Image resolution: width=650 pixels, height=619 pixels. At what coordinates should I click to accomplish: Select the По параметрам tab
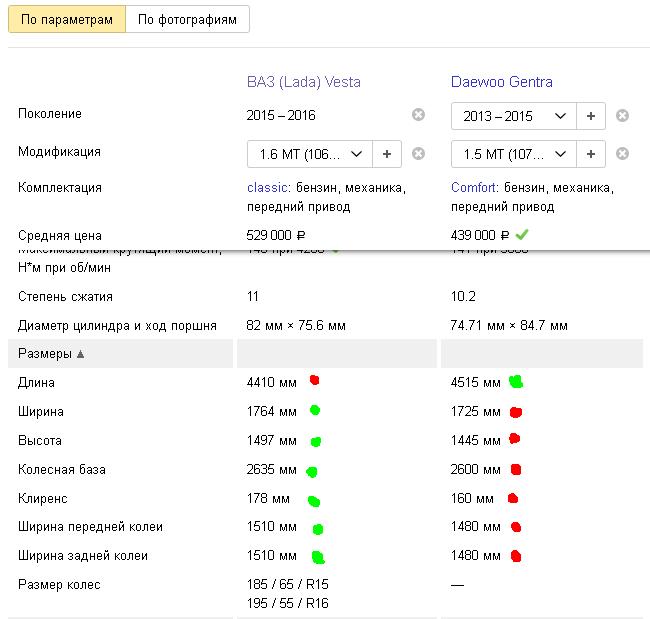click(x=67, y=19)
